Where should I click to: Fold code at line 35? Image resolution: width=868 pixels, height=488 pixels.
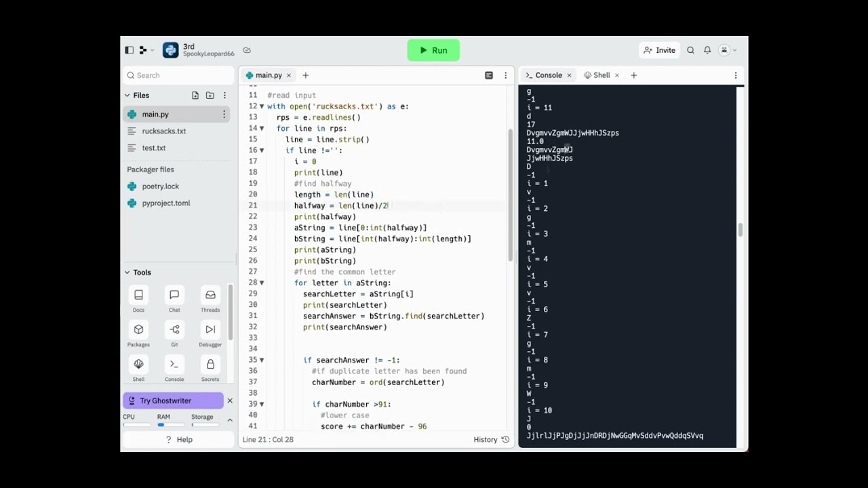click(x=262, y=360)
